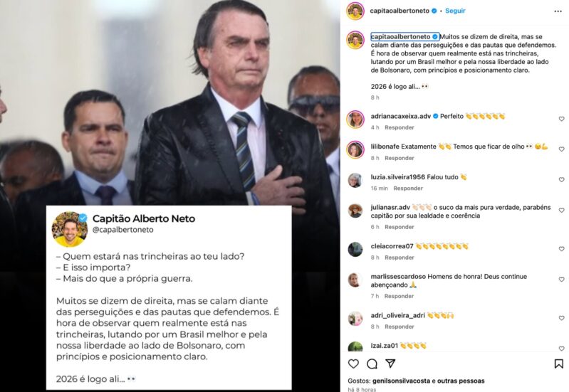Like luzia.silveira1956's comment heart

[x=561, y=179]
